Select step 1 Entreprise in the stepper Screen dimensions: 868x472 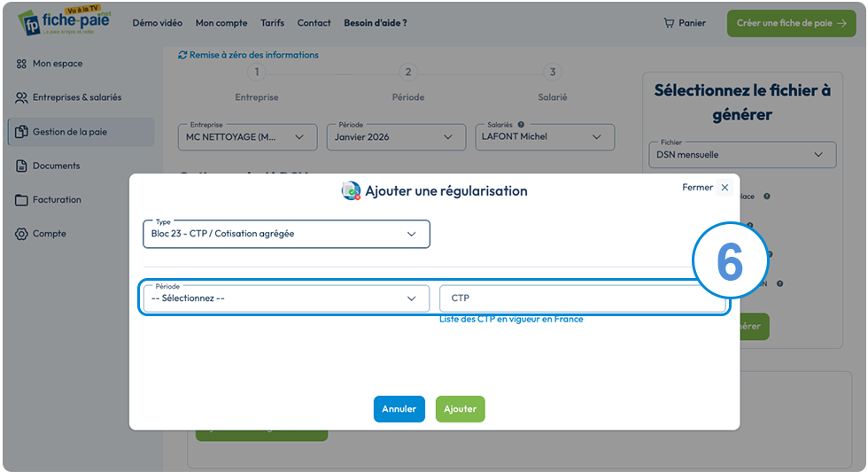pos(256,72)
